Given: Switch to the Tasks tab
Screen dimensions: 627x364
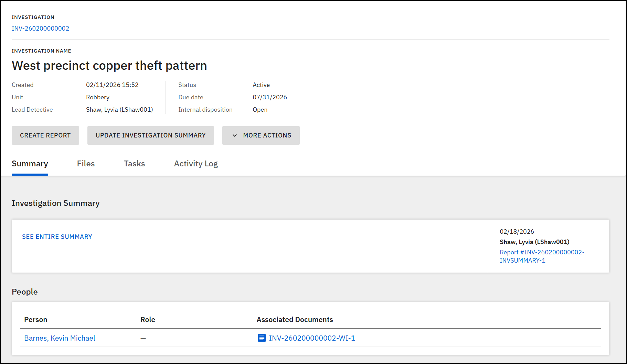Looking at the screenshot, I should [x=134, y=164].
